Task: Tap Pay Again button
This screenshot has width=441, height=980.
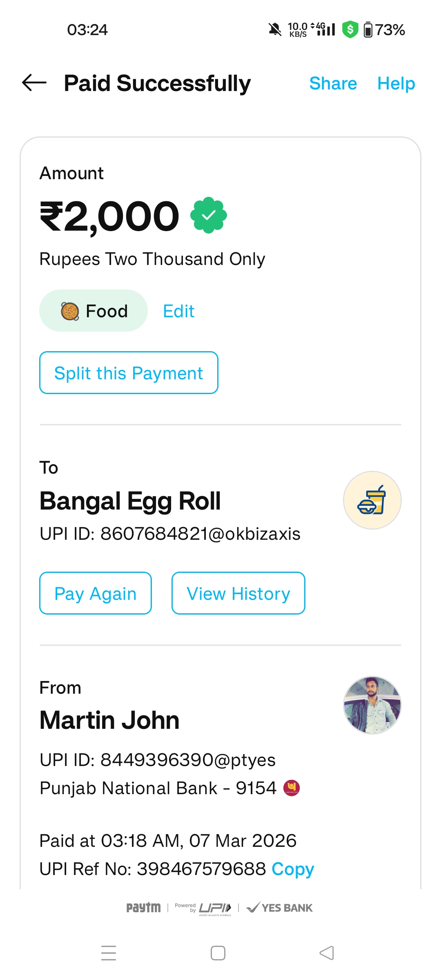Action: click(x=96, y=593)
